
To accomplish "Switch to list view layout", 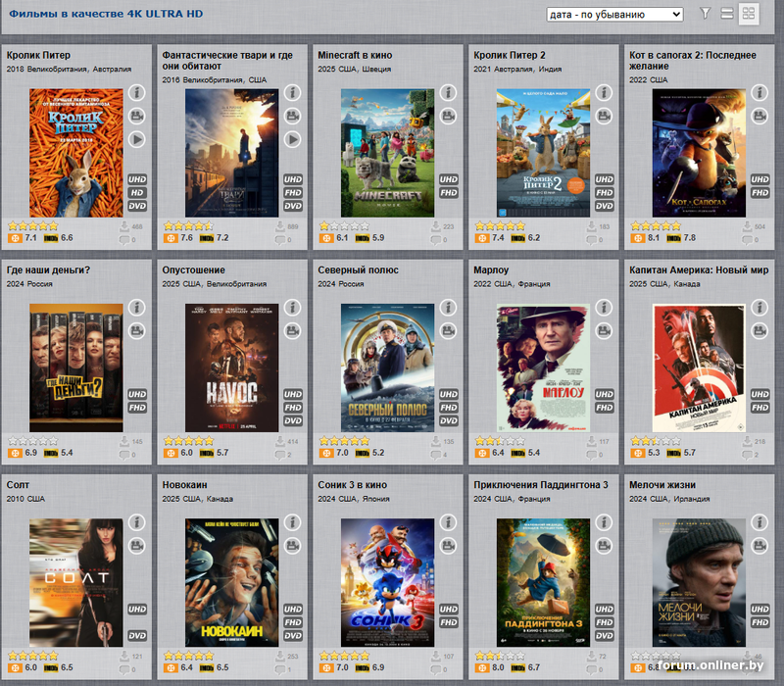I will pos(726,14).
